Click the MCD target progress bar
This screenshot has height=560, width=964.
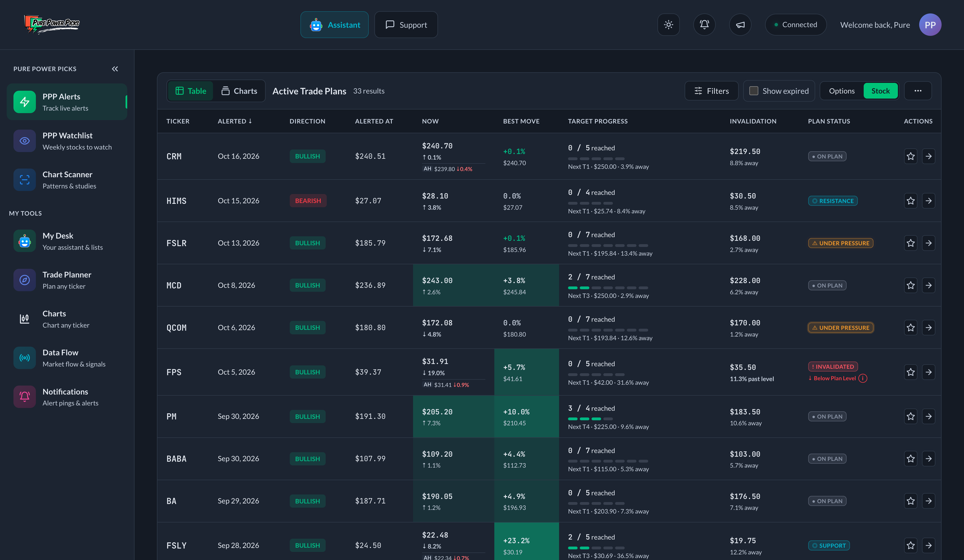(608, 287)
